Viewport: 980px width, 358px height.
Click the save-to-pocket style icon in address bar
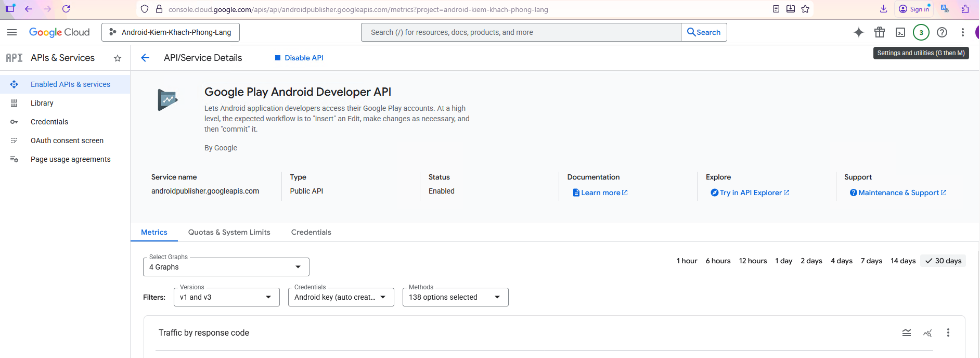coord(791,9)
